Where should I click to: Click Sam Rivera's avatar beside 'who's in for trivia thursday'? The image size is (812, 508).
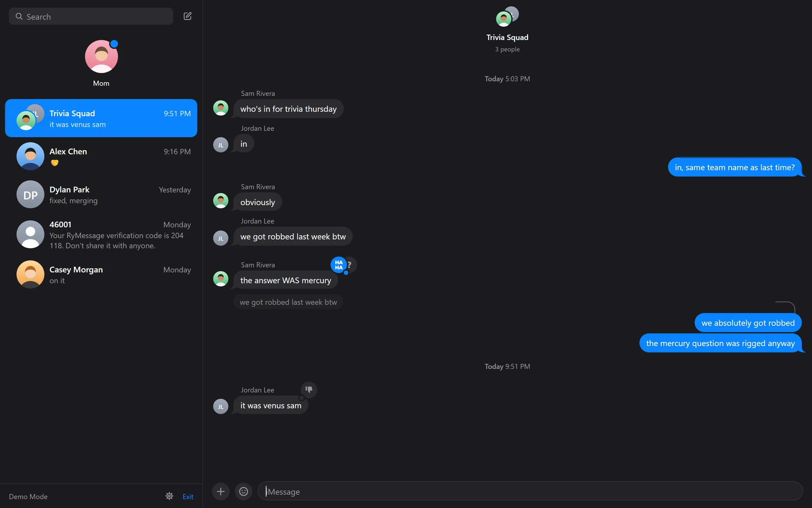click(221, 108)
